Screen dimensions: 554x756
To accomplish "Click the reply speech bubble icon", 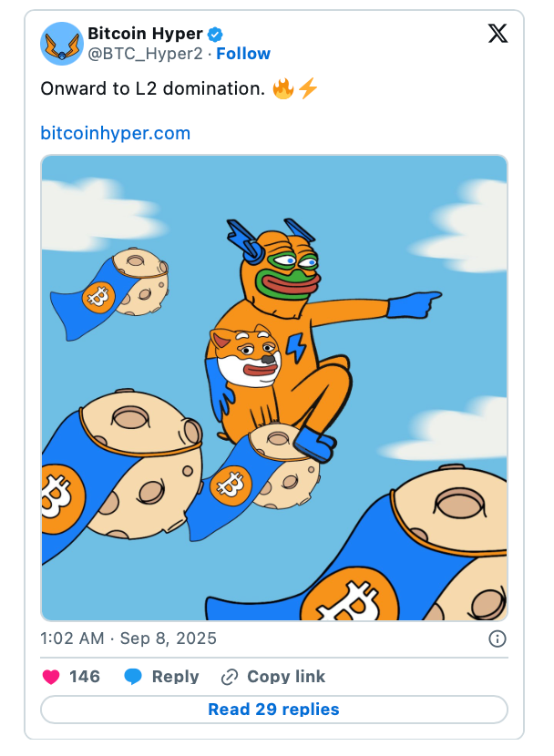I will 133,677.
